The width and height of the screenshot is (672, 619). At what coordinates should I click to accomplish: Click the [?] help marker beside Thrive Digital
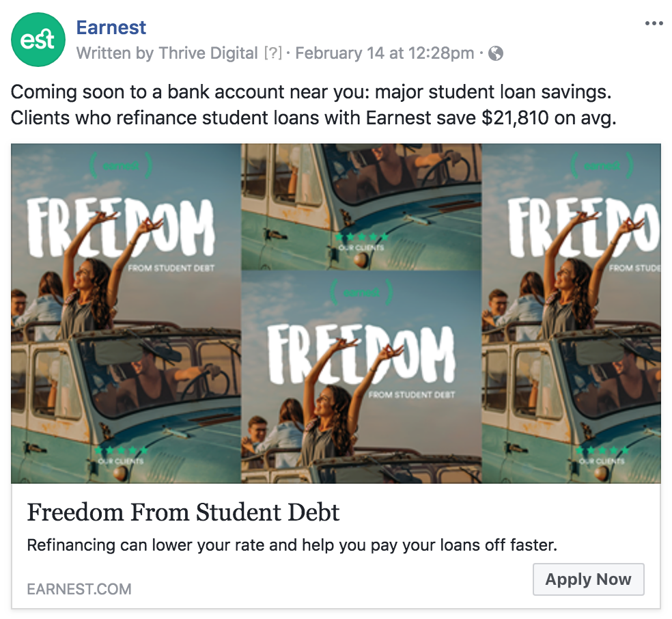pyautogui.click(x=272, y=53)
